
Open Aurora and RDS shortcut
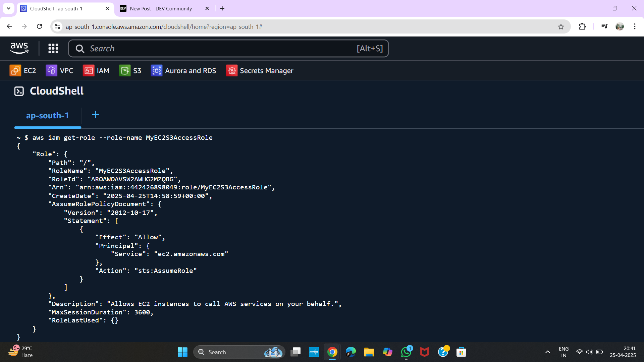[183, 70]
